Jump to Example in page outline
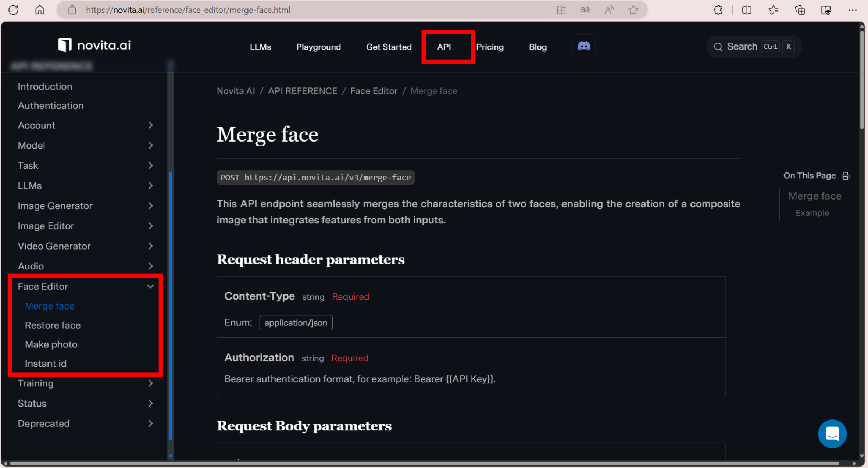The width and height of the screenshot is (868, 468). tap(812, 213)
